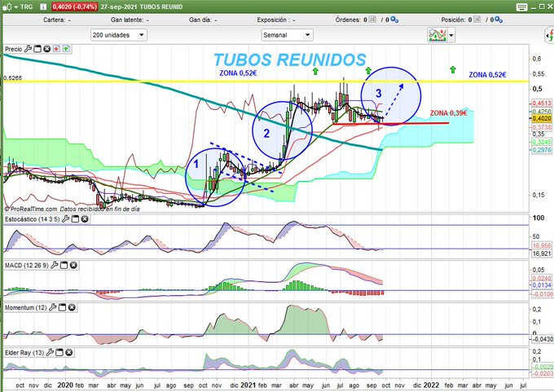Click the MACD panel window icon
This screenshot has width=554, height=392.
pos(64,265)
